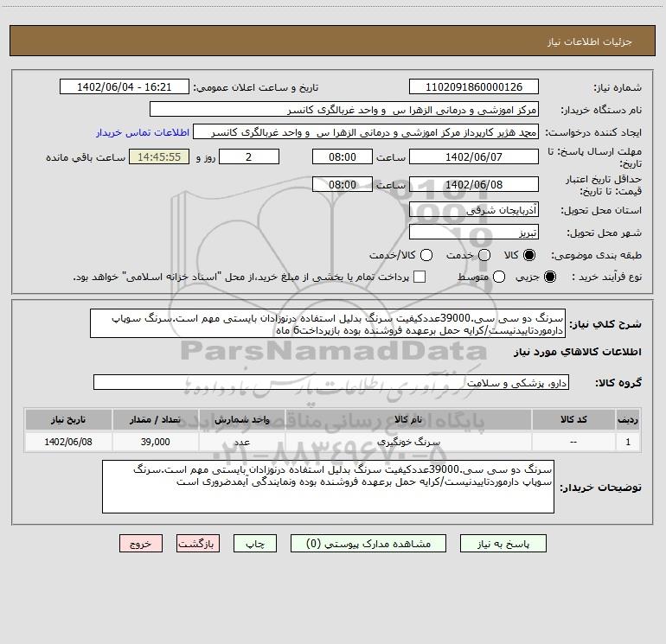Click the نام کالا column header

pos(408,419)
